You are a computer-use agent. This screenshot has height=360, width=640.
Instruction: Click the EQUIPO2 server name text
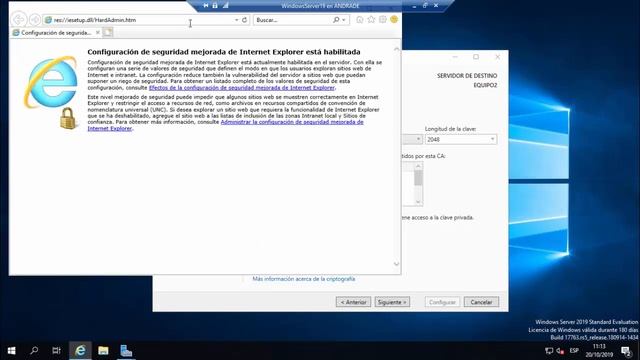tap(485, 85)
